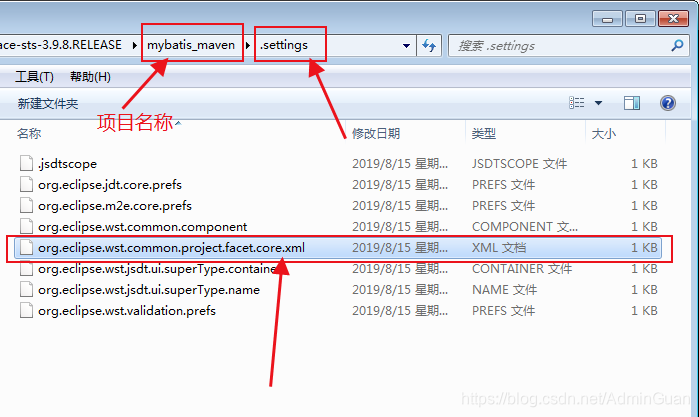Go to ace-sts-3.9.8.RELEASE breadcrumb folder
Viewport: 699px width, 417px height.
[61, 45]
